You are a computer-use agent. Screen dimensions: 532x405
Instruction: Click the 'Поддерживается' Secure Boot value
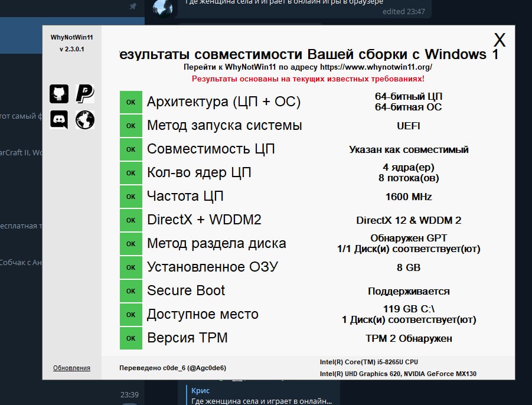point(409,292)
